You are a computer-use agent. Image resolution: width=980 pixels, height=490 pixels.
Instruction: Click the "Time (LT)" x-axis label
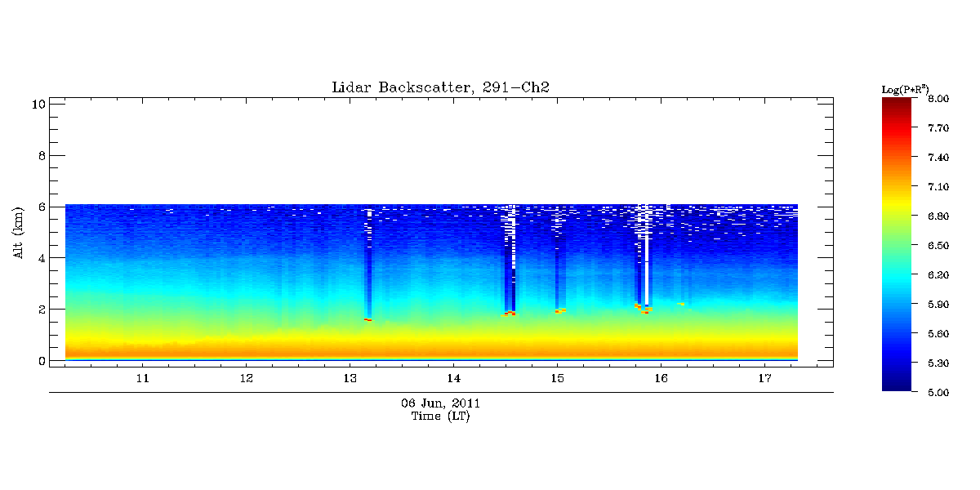(x=440, y=416)
